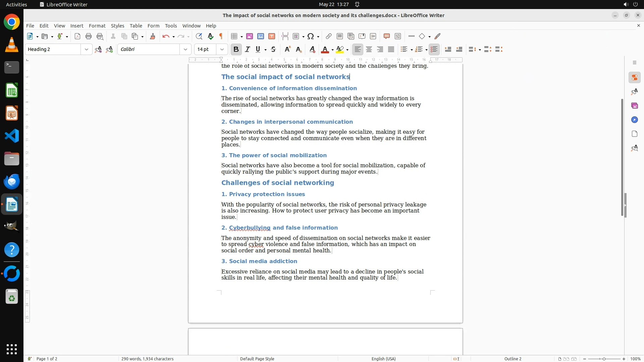
Task: Click the Export as PDF icon
Action: pos(77,36)
